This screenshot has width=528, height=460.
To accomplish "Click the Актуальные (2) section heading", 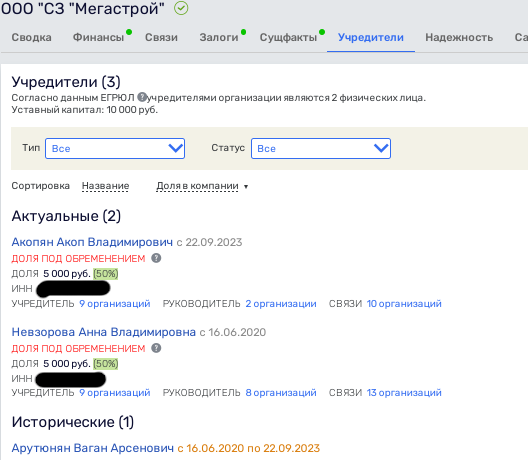I will coord(66,216).
